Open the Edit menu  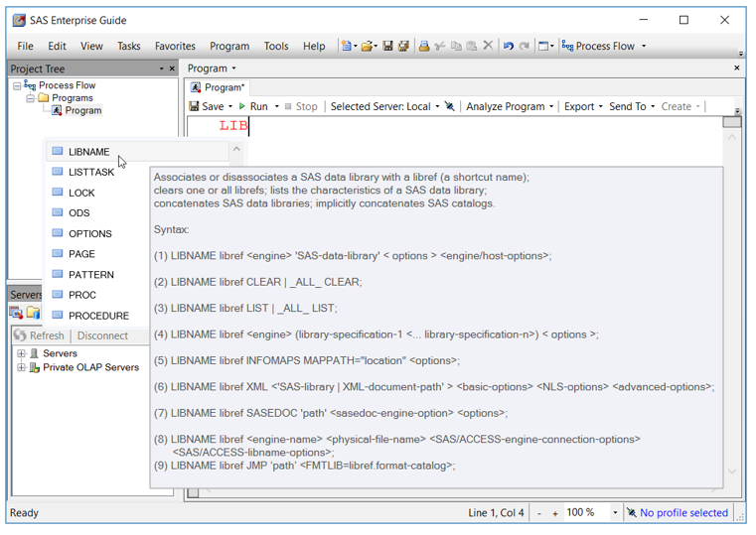click(57, 47)
